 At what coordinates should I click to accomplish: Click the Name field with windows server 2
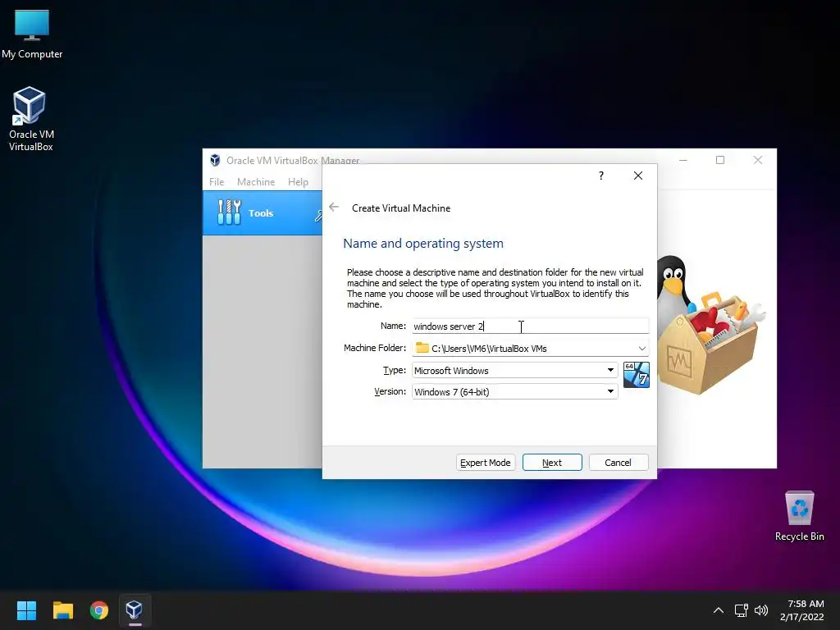[x=530, y=326]
